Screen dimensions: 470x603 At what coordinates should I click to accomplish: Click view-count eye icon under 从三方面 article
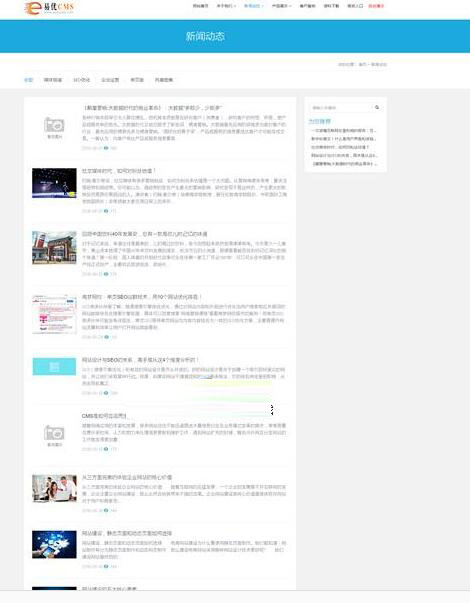coord(106,511)
